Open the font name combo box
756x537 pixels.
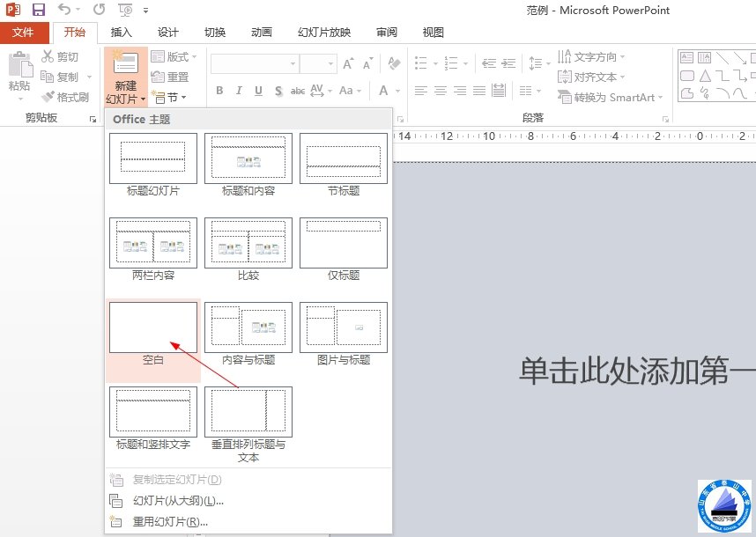tap(254, 64)
